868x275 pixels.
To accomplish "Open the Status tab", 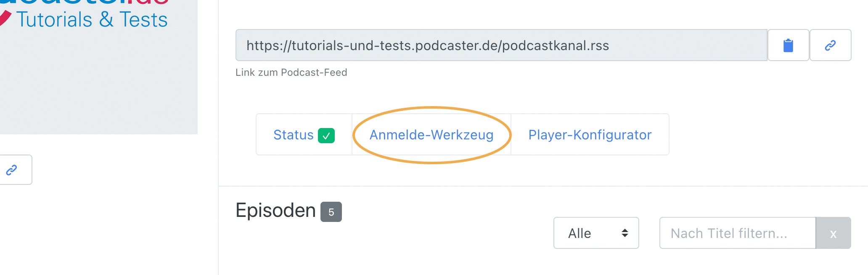I will (304, 135).
